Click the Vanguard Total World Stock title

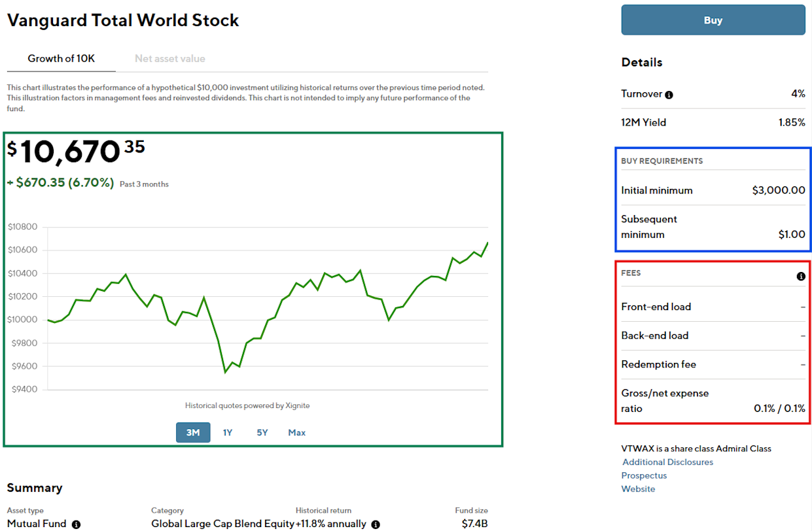pos(123,20)
